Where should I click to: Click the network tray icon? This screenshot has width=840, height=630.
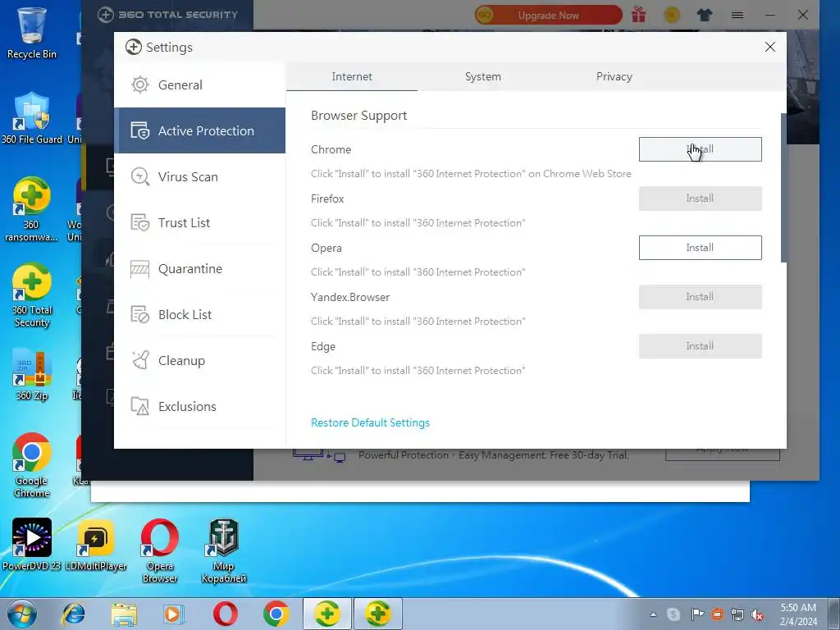[x=737, y=614]
